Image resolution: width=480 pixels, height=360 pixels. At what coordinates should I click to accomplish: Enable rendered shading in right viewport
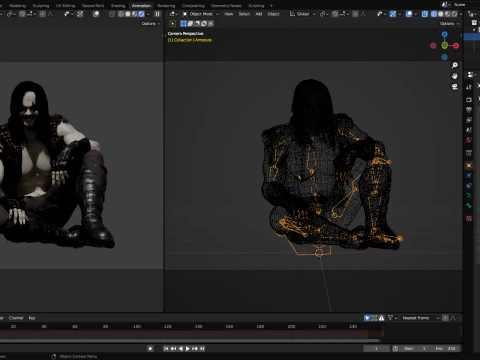click(x=454, y=14)
